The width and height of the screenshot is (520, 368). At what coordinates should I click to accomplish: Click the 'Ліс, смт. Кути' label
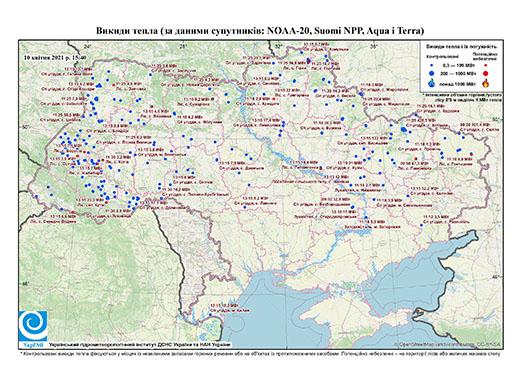point(91,205)
